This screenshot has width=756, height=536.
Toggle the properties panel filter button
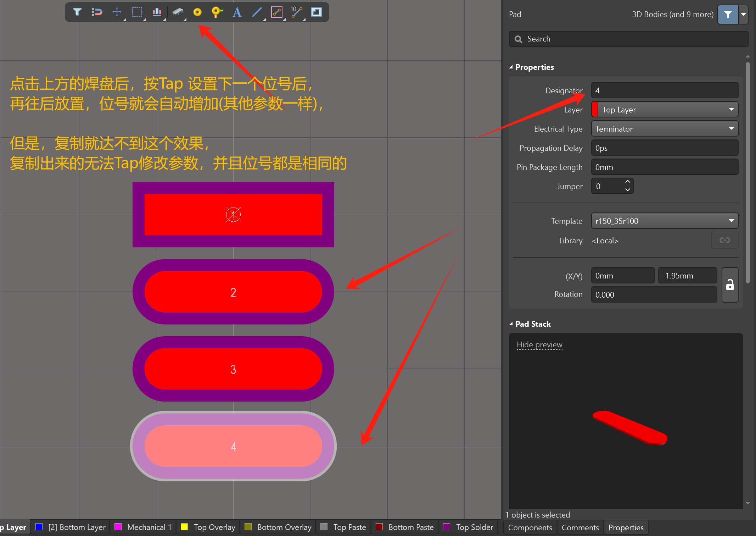click(728, 15)
